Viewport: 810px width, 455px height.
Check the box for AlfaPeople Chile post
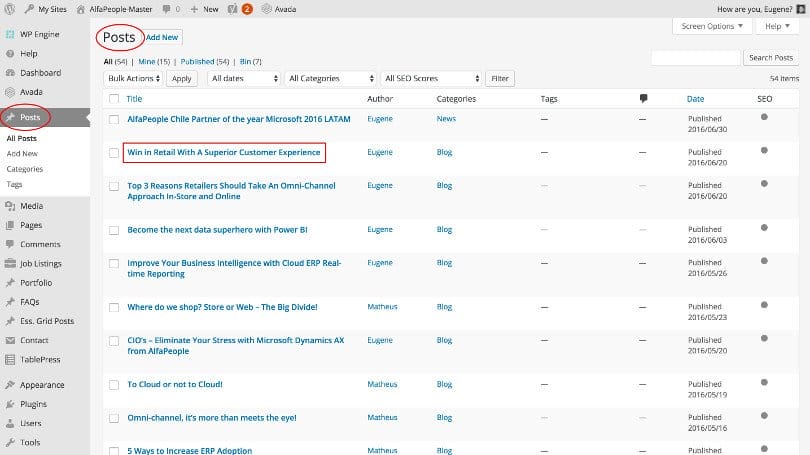click(113, 119)
